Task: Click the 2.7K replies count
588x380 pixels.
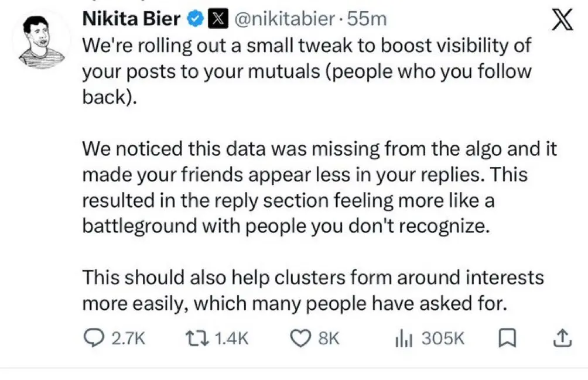Action: [x=128, y=338]
